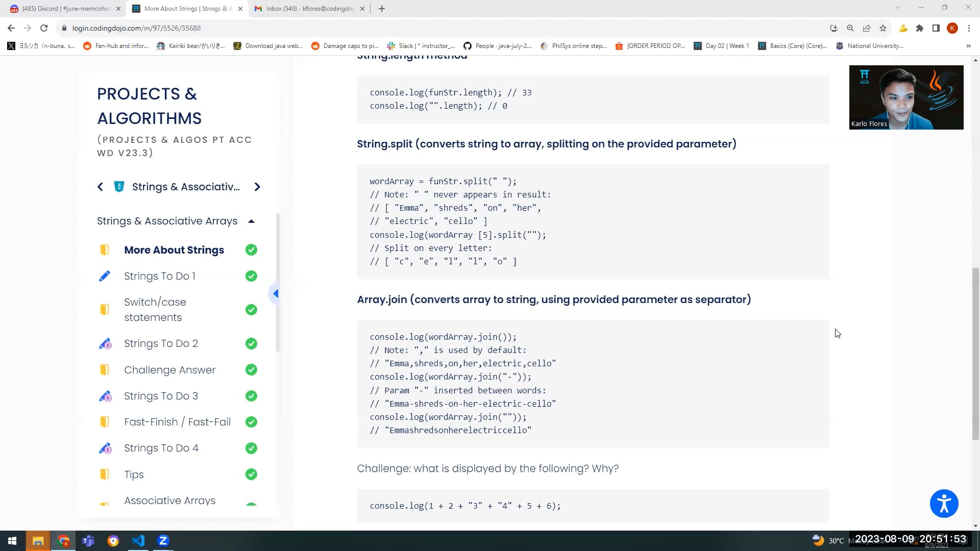
Task: Go to the next chapter with right chevron
Action: [x=257, y=187]
